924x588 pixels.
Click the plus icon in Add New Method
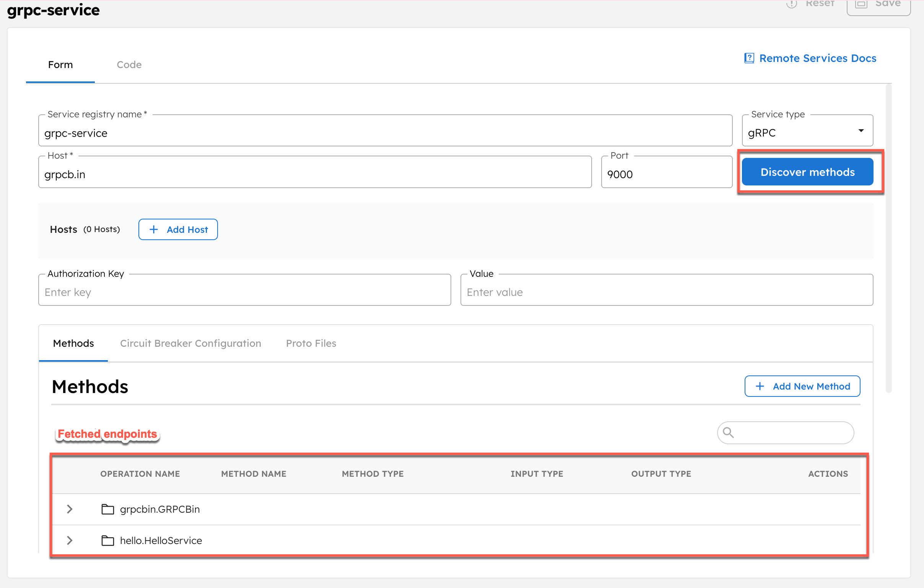[760, 386]
